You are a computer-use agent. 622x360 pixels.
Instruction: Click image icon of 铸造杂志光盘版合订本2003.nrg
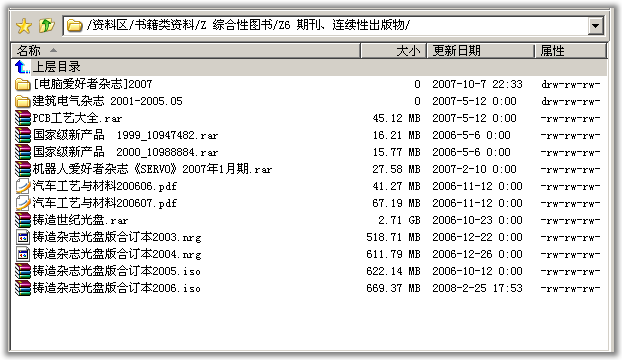tap(23, 237)
